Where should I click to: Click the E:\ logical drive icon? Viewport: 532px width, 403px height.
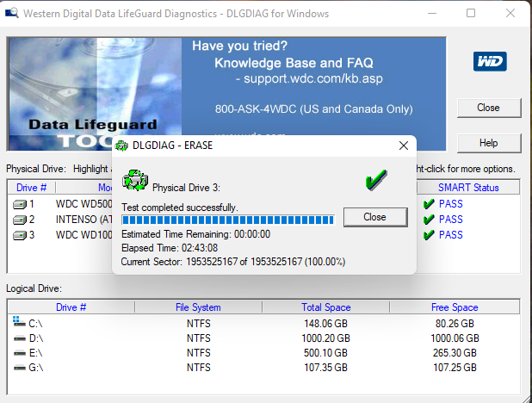[20, 353]
